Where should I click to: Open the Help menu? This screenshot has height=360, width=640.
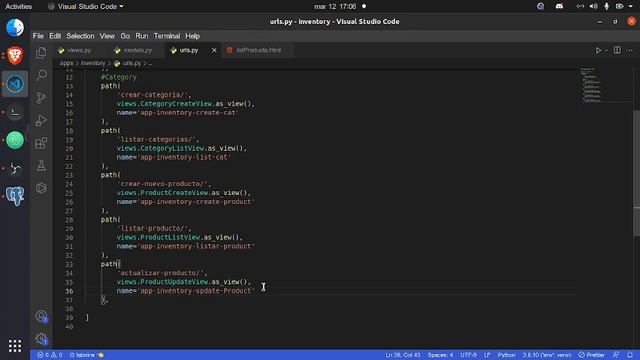[x=192, y=36]
